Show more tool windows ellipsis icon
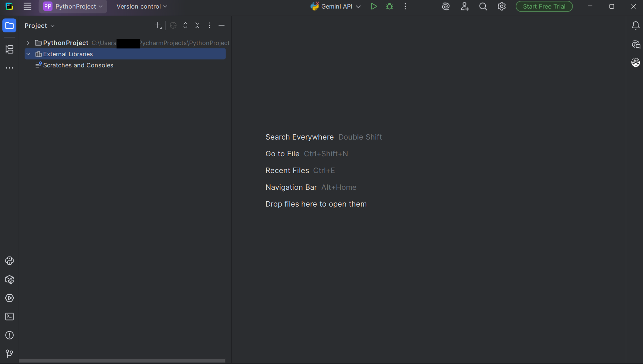The height and width of the screenshot is (364, 643). pos(9,68)
